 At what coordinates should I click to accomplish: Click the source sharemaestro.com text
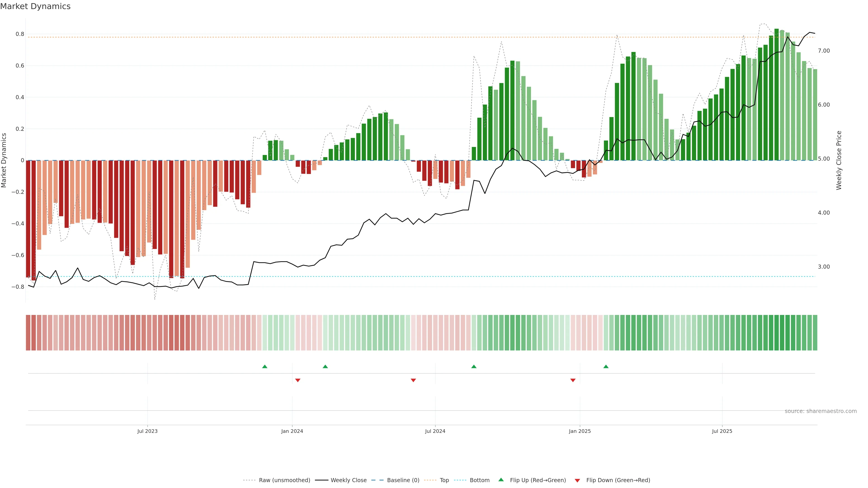point(821,411)
